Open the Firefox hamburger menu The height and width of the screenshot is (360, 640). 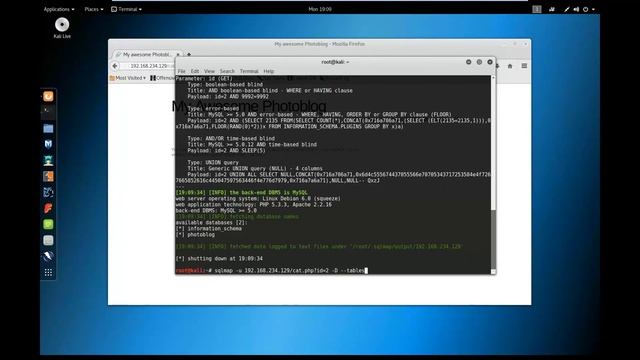point(524,66)
